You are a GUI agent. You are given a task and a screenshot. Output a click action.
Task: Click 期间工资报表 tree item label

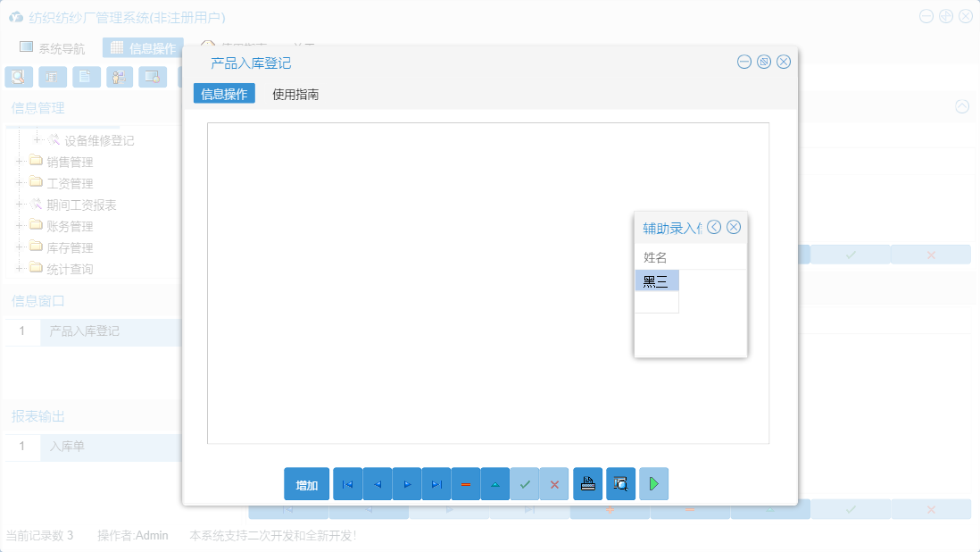[x=81, y=205]
